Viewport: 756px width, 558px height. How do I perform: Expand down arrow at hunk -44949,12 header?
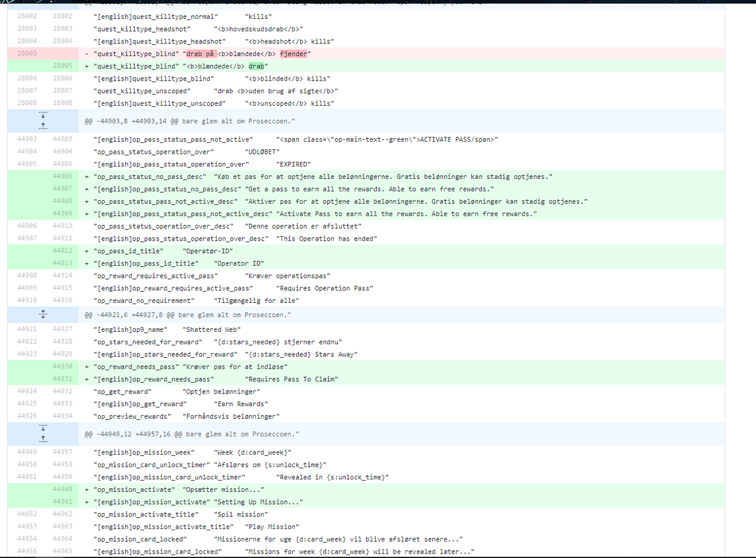tap(42, 430)
